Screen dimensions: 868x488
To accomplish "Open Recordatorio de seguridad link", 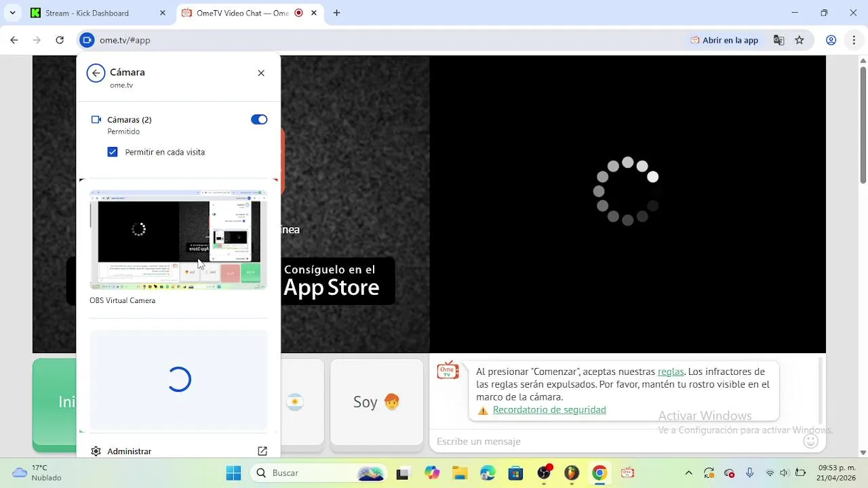I will [549, 410].
